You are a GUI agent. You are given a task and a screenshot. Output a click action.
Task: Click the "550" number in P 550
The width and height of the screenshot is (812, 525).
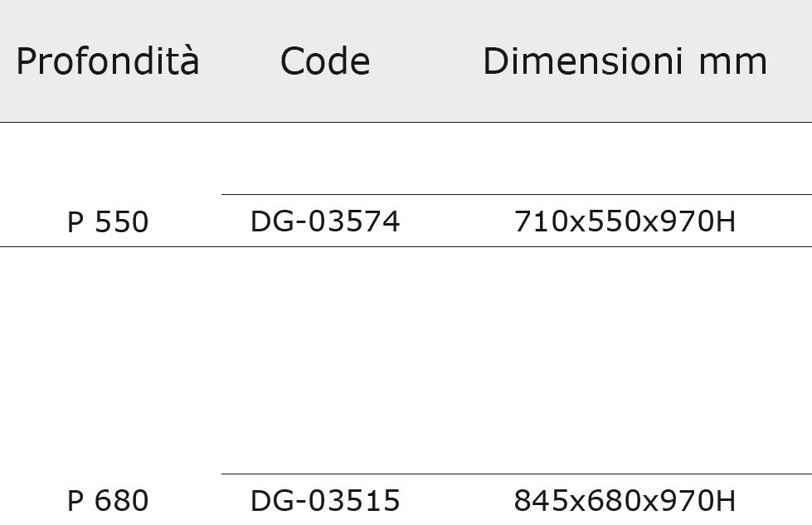122,221
